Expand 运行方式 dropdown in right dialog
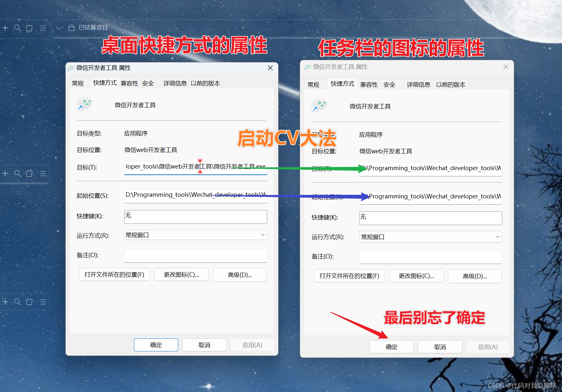This screenshot has height=392, width=562. pyautogui.click(x=431, y=237)
